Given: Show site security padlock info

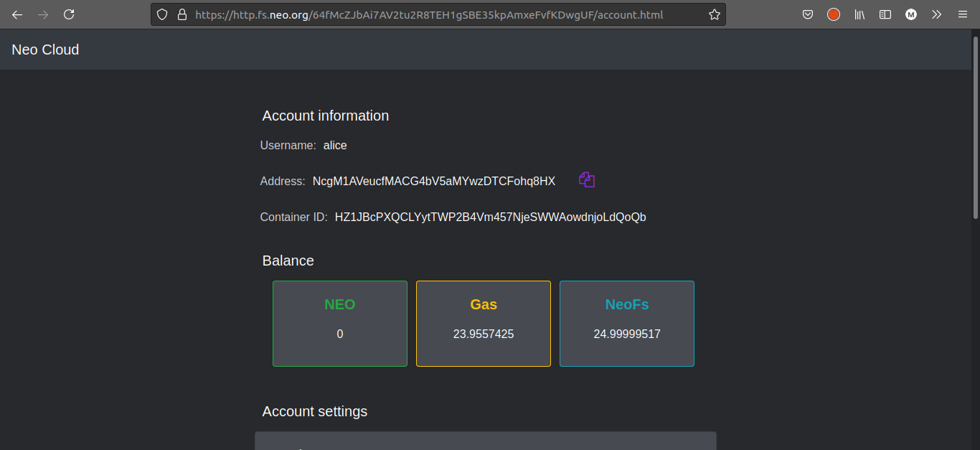Looking at the screenshot, I should coord(182,14).
